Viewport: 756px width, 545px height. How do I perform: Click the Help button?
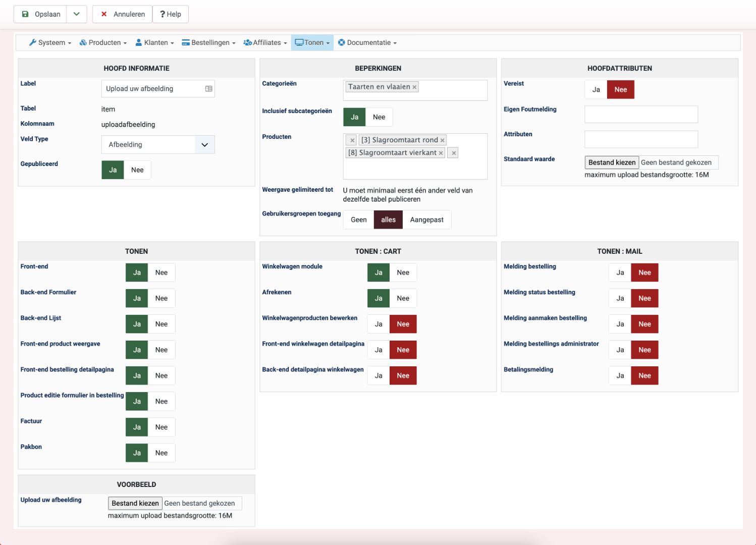tap(171, 14)
